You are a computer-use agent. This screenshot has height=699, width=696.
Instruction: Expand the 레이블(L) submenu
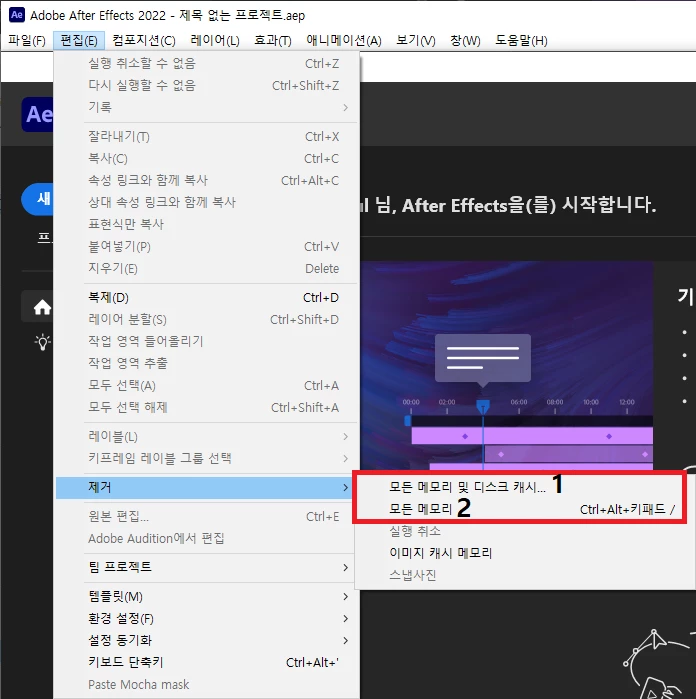click(x=206, y=436)
